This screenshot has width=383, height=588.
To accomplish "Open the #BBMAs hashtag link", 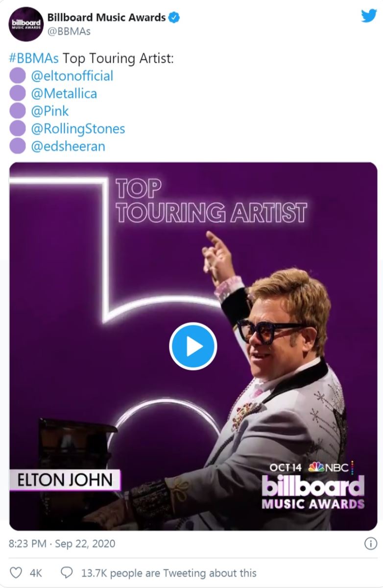I will [34, 58].
